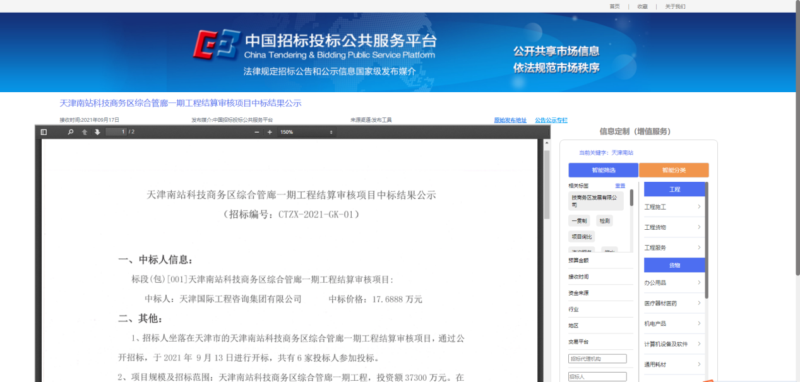Viewport: 800px width, 382px height.
Task: Expand the 通用耗材 category
Action: 673,364
